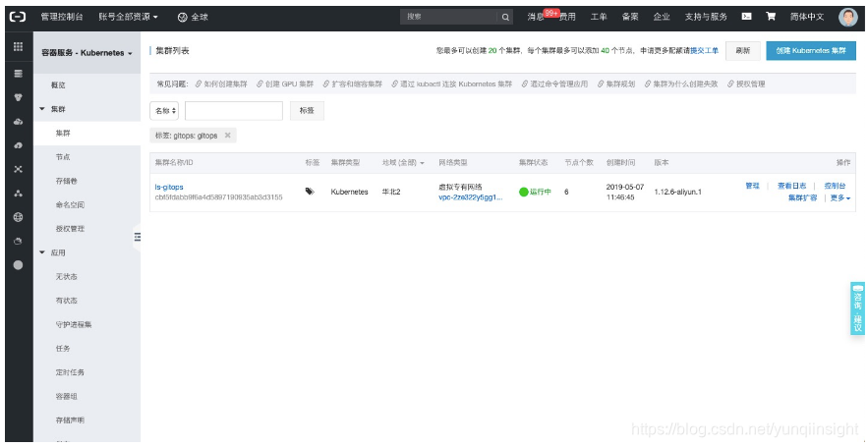Click the crossed-arrows icon in the dark sidebar
868x447 pixels.
pyautogui.click(x=19, y=169)
